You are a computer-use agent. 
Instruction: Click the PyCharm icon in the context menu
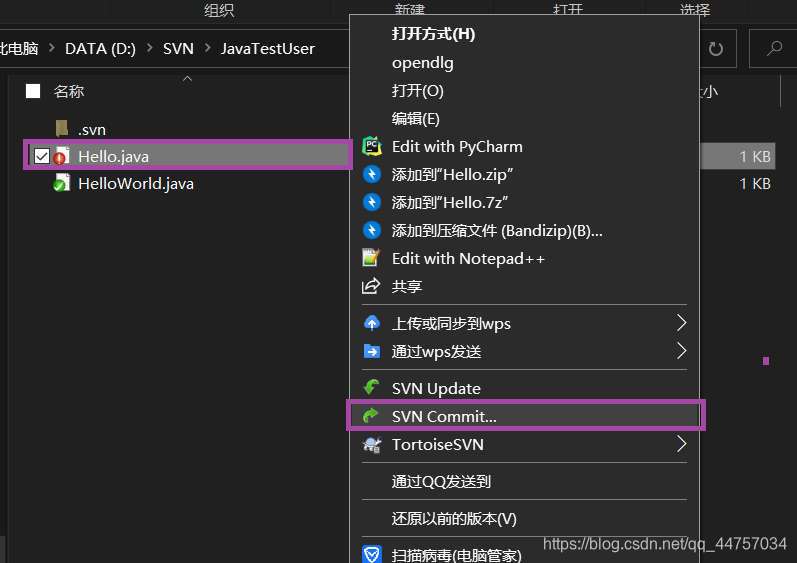(372, 146)
